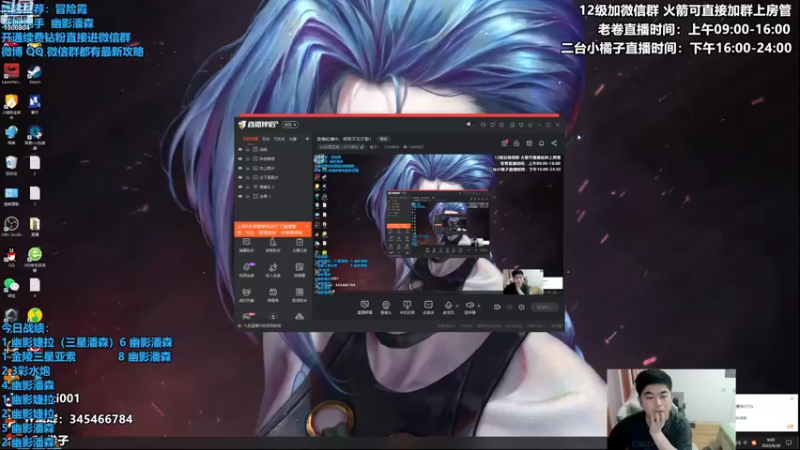
Task: Add a multimedia source from bottom toolbar
Action: [428, 307]
